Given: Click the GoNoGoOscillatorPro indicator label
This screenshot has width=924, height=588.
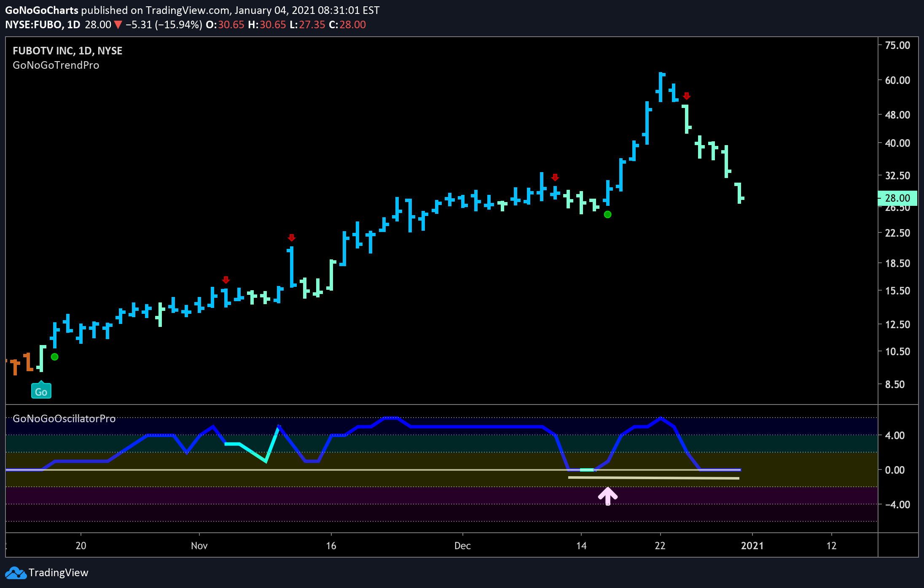Looking at the screenshot, I should (64, 418).
